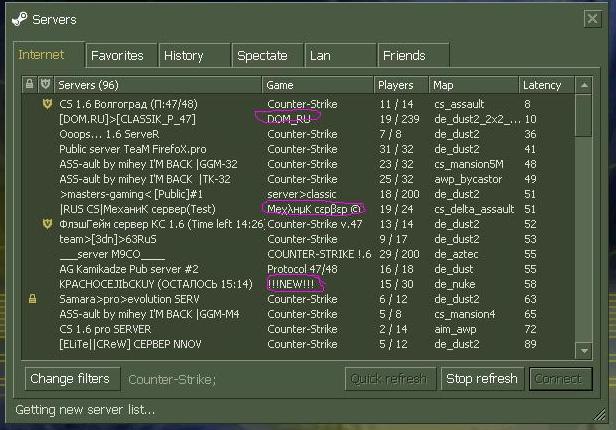Select ___server M9CO____ row

pos(299,254)
